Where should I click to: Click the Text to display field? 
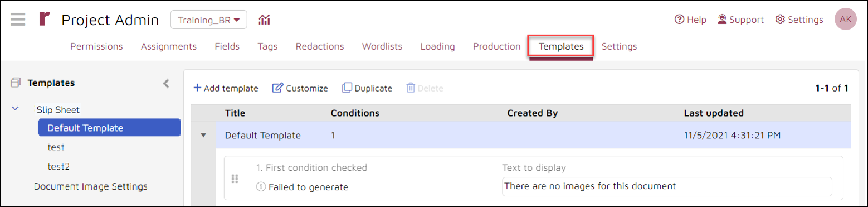(667, 186)
